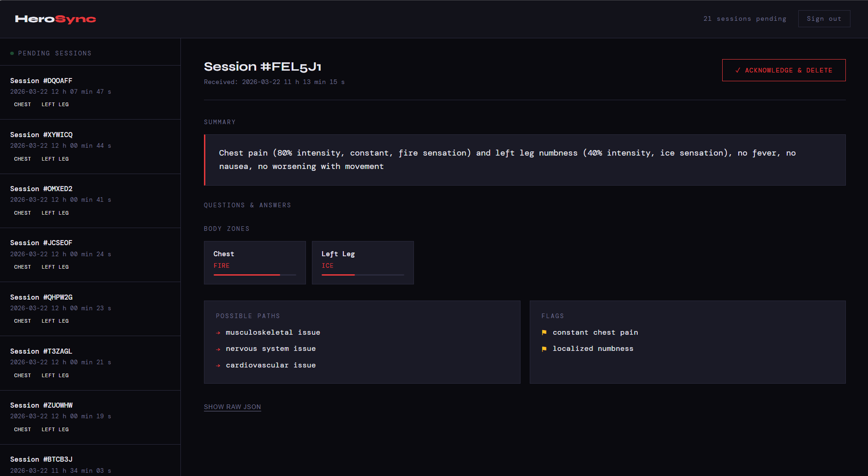Click the LEFT LEG tag under session #T3ZAGL
Screen dimensions: 868x476
(55, 375)
